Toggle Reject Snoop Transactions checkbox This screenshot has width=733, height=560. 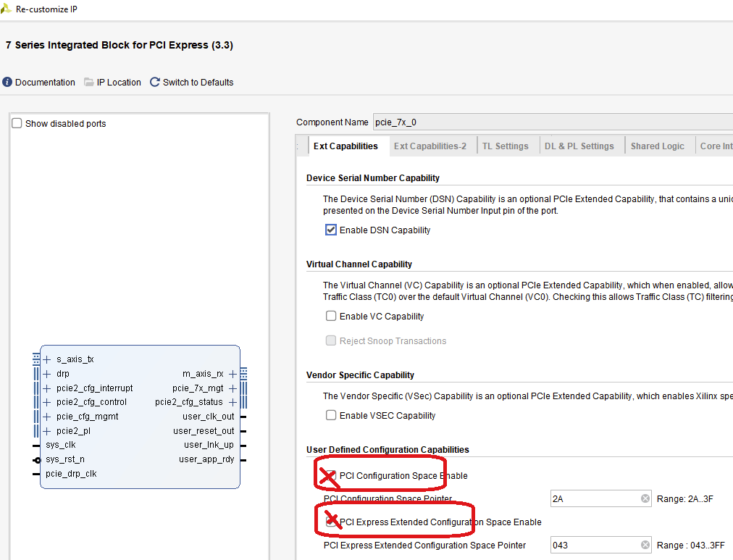click(x=331, y=340)
